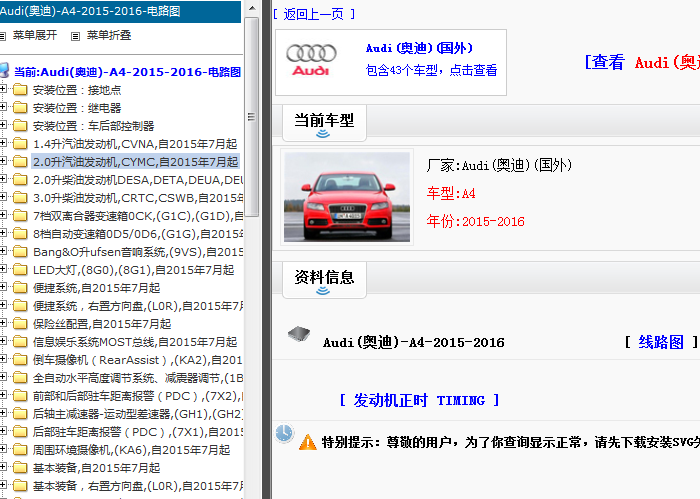
Task: Click folder icon for 保险丝配置
Action: [20, 324]
